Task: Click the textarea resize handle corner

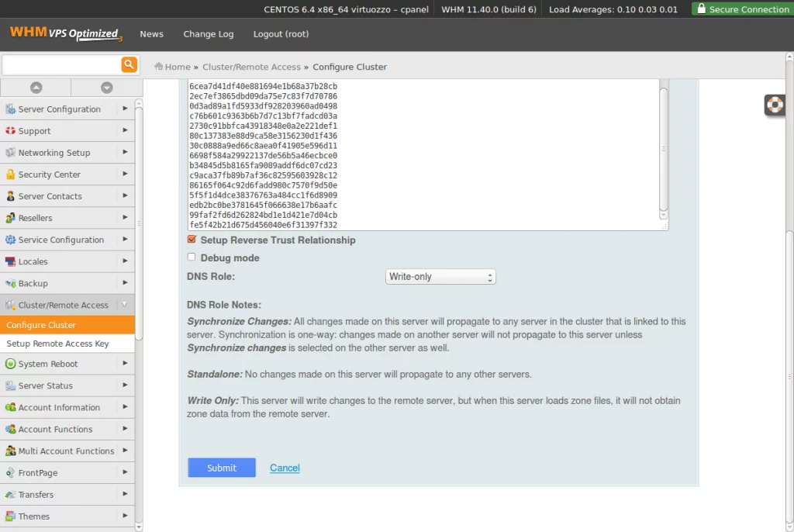Action: coord(665,226)
